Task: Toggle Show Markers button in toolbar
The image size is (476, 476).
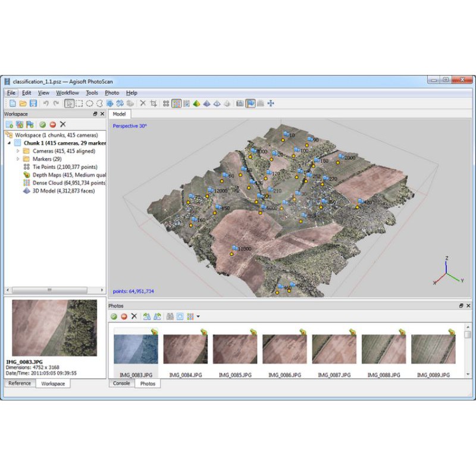Action: (250, 104)
